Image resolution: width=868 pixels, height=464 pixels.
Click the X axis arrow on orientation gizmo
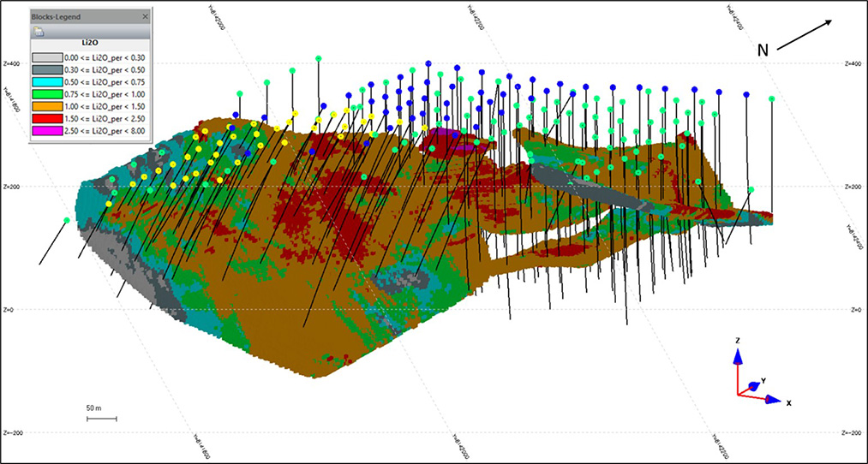pyautogui.click(x=771, y=400)
